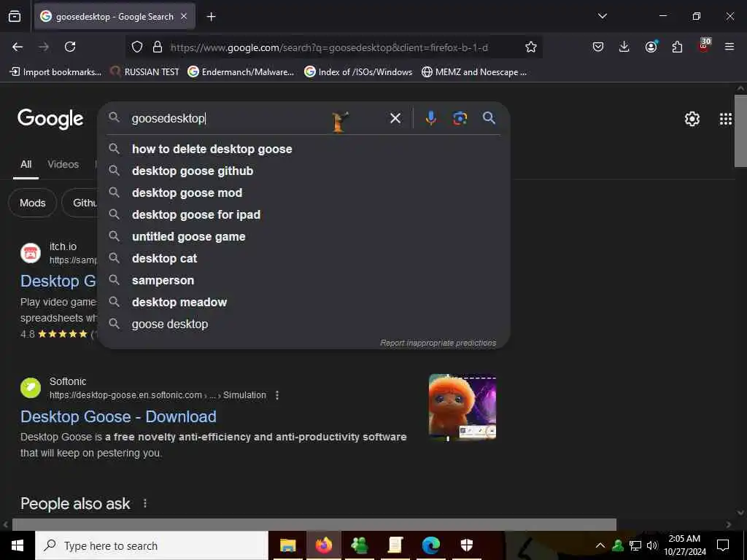
Task: Click the taskbar Type here to search box
Action: pos(152,545)
